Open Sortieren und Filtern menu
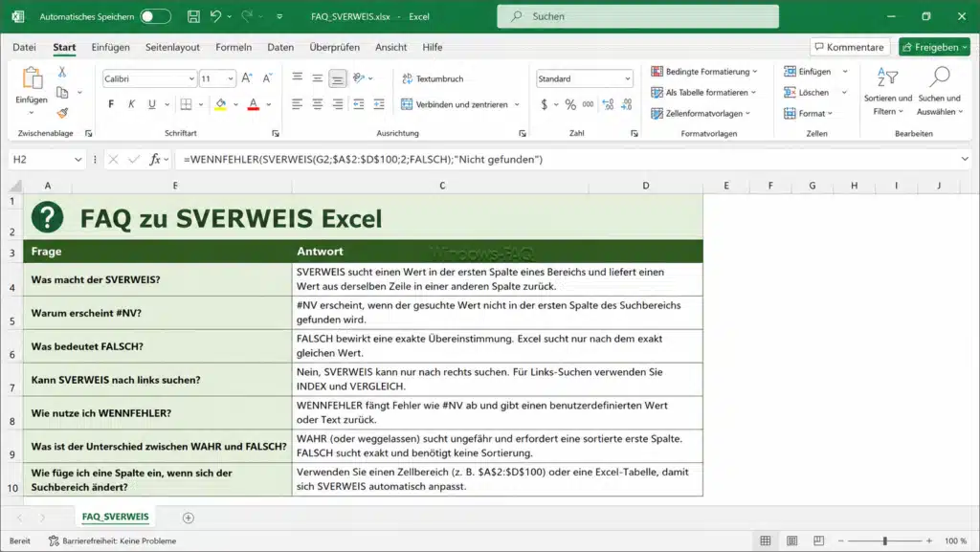The width and height of the screenshot is (980, 552). pos(888,92)
